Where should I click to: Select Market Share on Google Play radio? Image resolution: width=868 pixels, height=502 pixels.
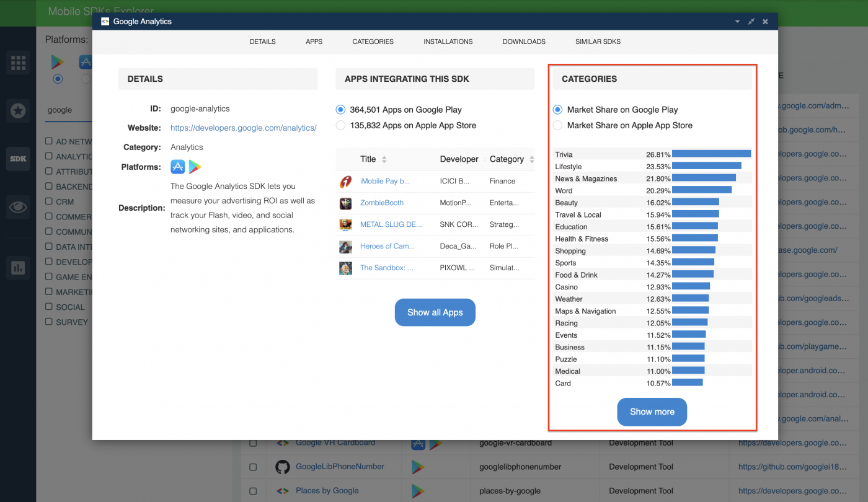(x=557, y=110)
